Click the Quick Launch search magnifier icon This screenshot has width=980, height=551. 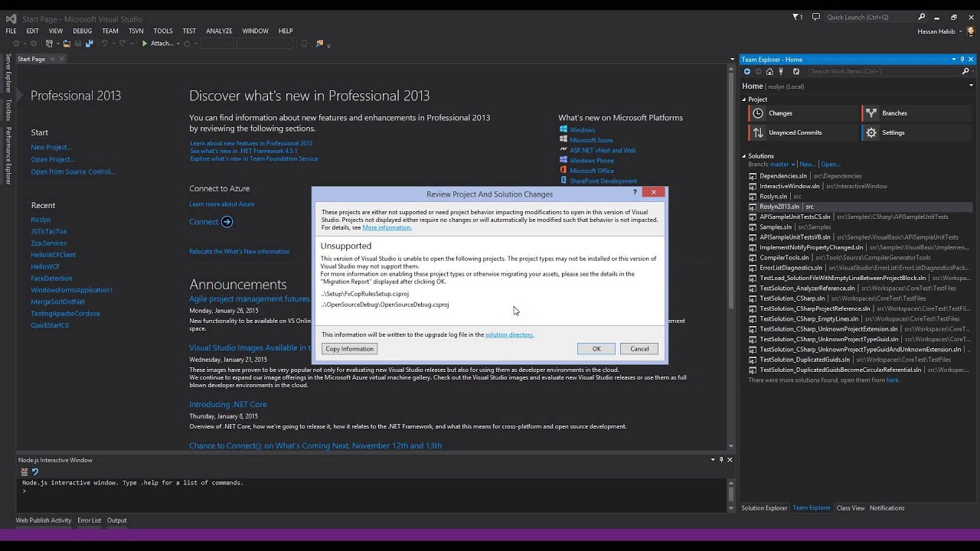(922, 17)
